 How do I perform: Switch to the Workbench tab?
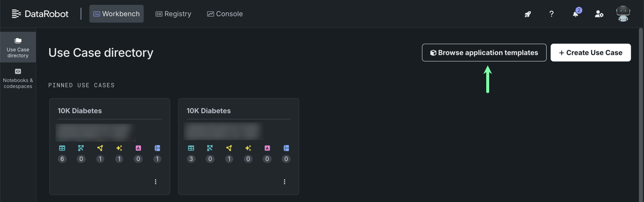117,14
